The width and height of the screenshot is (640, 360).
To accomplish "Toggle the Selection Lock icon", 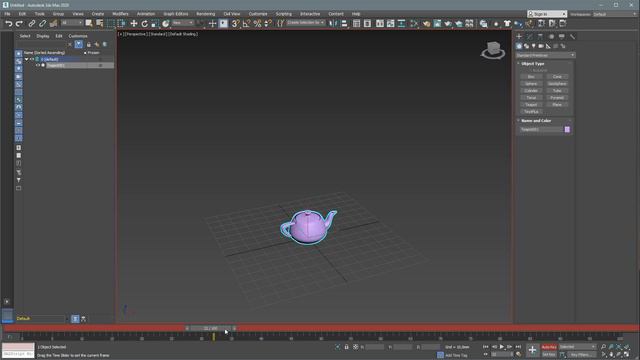I will point(346,347).
